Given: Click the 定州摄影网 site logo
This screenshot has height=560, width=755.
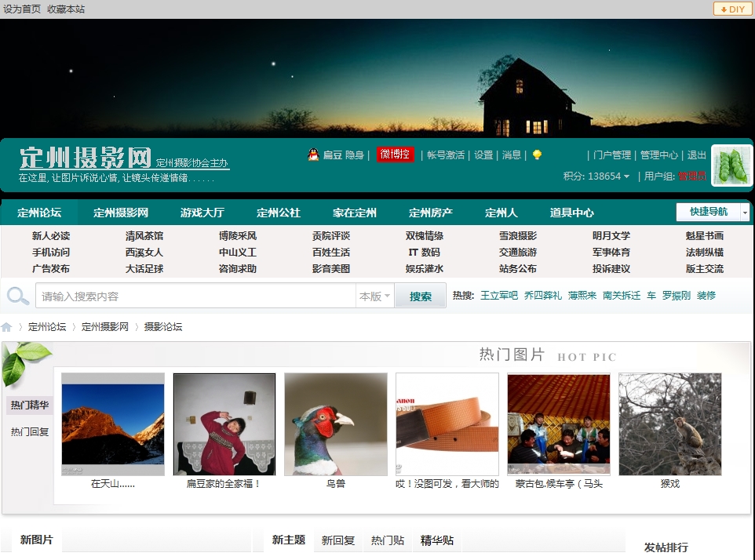Looking at the screenshot, I should (x=86, y=158).
